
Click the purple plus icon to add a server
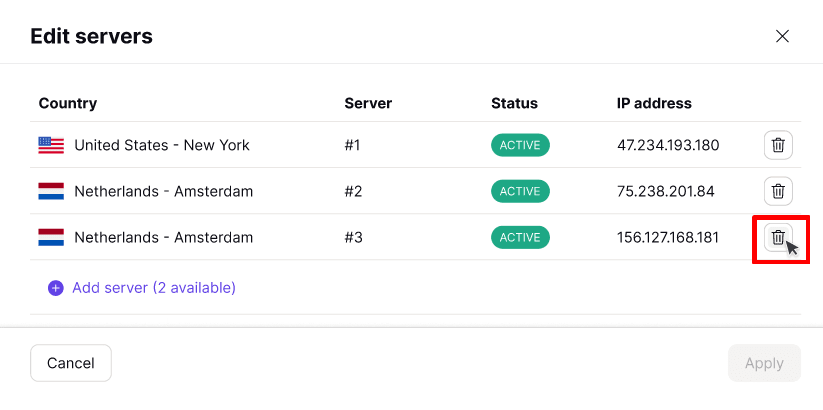[56, 288]
